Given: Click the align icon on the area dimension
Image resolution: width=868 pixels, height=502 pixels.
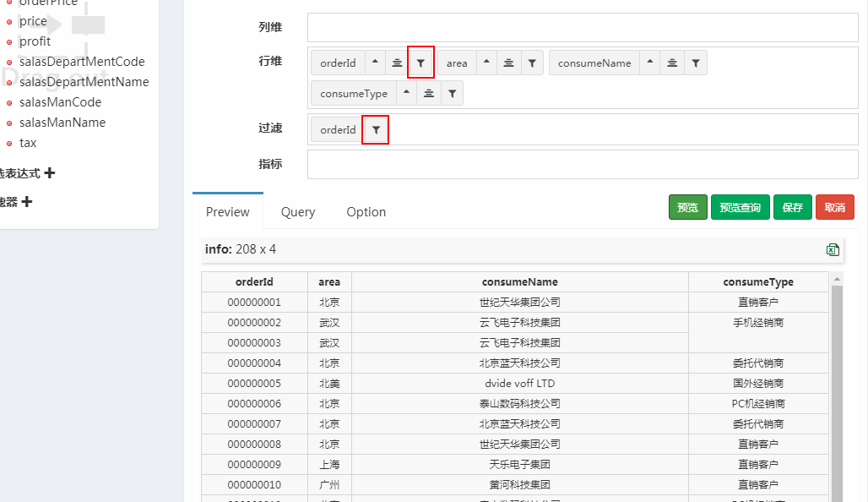Looking at the screenshot, I should (509, 63).
